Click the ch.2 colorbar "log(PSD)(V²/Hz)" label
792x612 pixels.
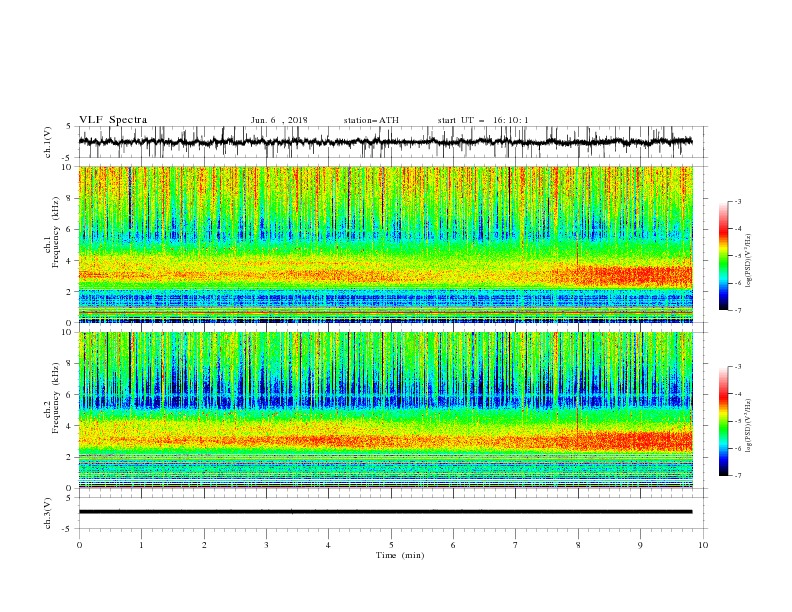[x=748, y=426]
